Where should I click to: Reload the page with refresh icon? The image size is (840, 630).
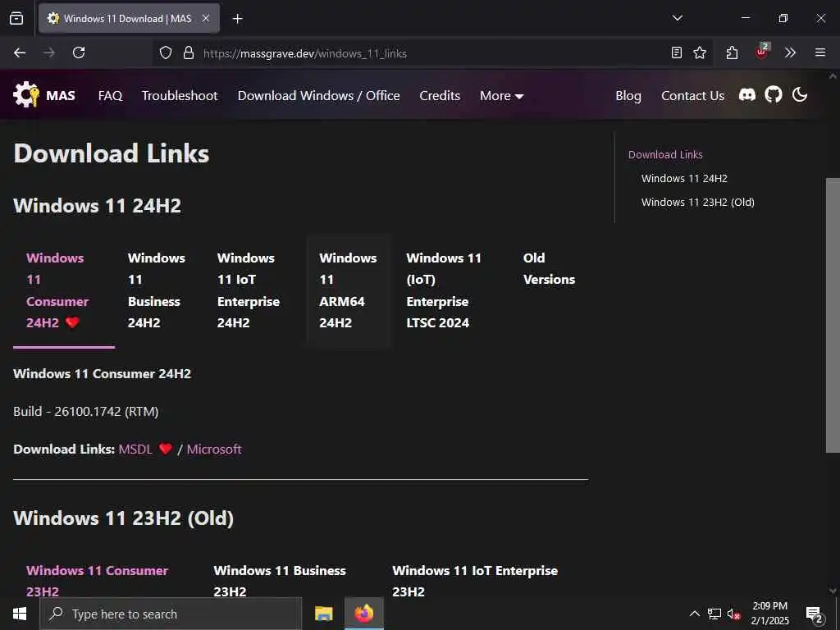[79, 52]
